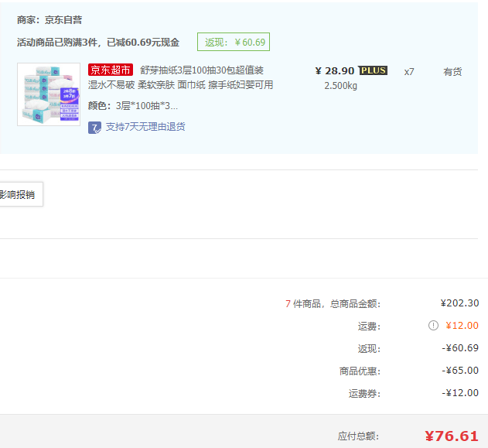Click promo text 活动商品已购满3件，已减60.69元现金
The width and height of the screenshot is (488, 448).
(98, 42)
